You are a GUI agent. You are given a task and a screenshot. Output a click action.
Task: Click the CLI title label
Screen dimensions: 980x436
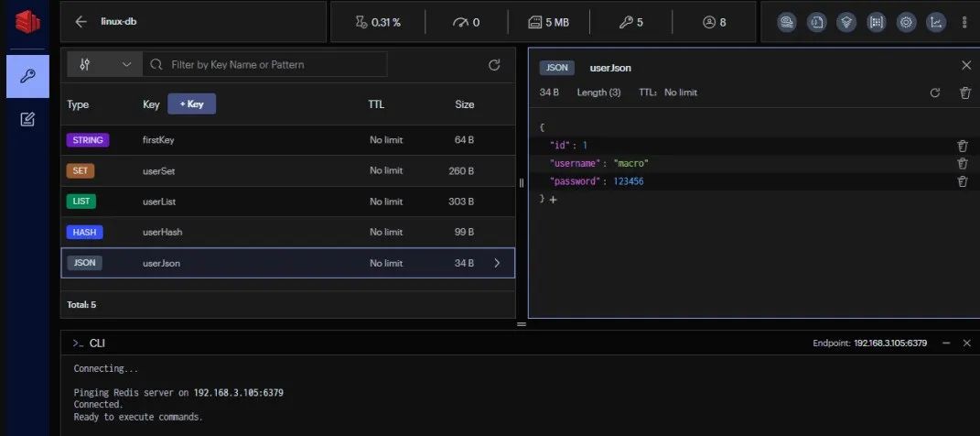[97, 343]
